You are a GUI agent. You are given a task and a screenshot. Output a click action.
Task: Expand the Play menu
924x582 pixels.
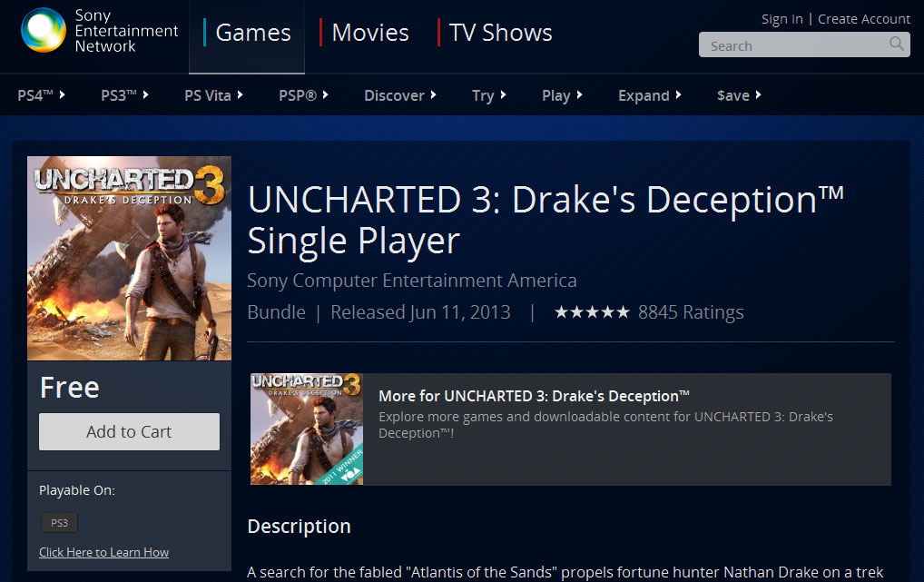[562, 95]
